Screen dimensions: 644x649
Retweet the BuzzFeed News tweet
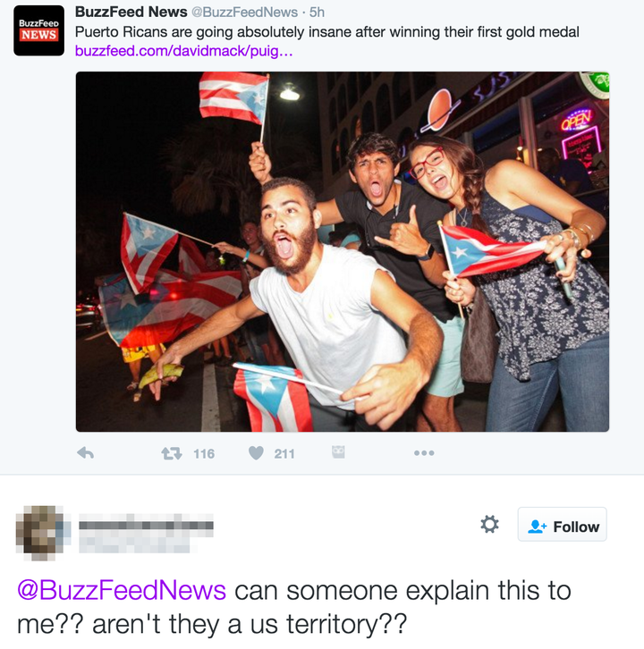[172, 453]
